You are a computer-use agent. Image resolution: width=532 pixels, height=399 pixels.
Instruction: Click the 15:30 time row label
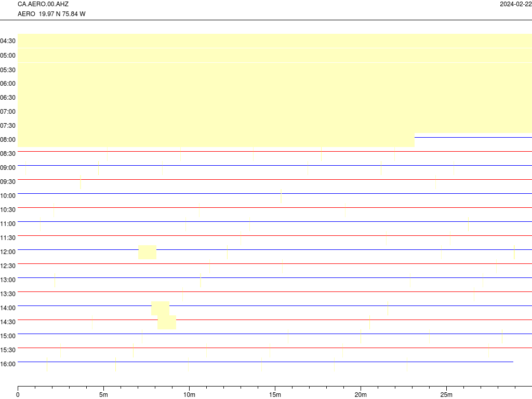8,350
